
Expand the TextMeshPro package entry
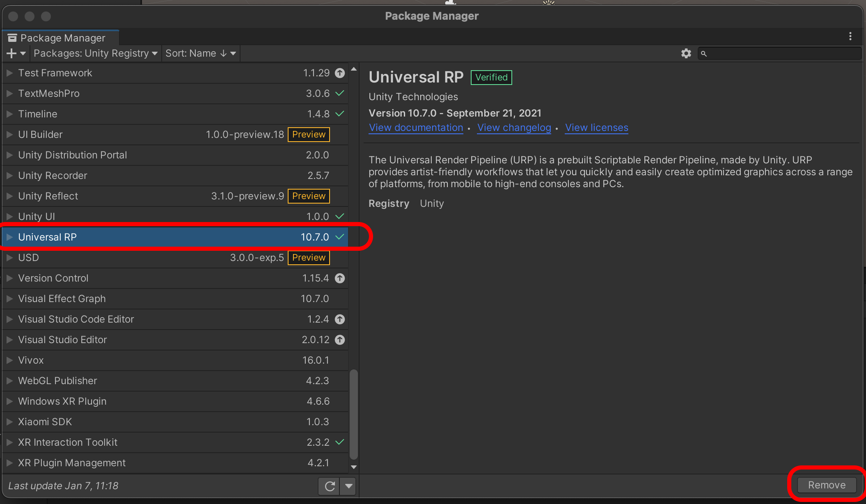tap(10, 94)
